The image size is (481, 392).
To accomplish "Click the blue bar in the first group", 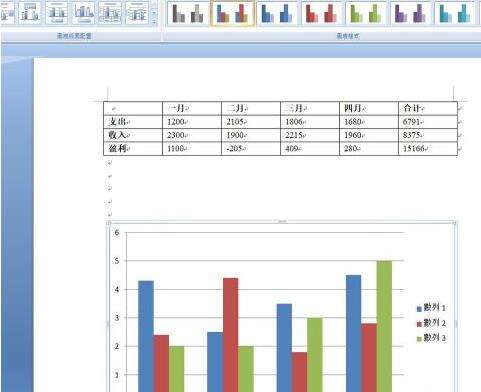I will 146,336.
